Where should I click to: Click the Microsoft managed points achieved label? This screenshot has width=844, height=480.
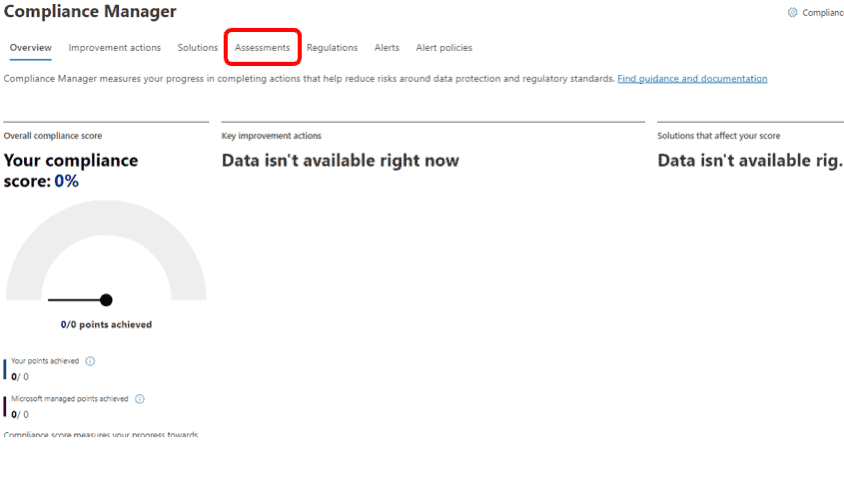click(70, 399)
